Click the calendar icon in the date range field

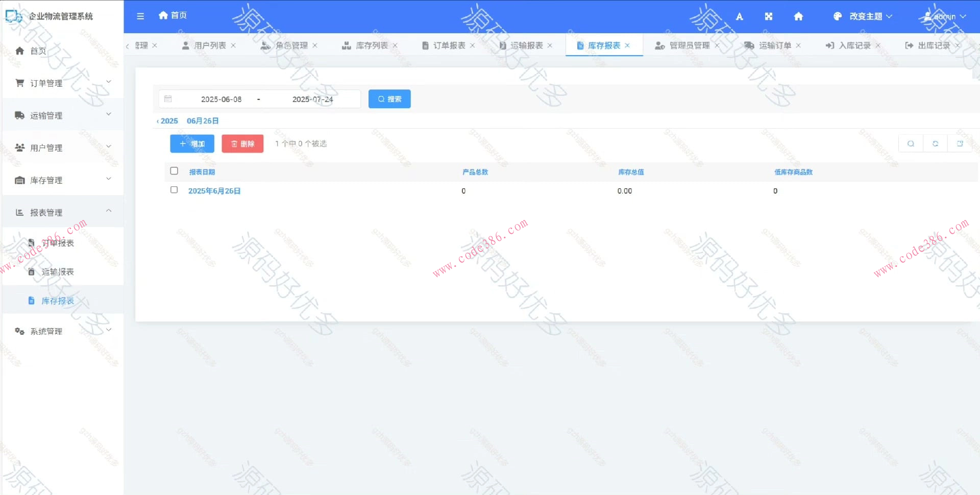[168, 98]
